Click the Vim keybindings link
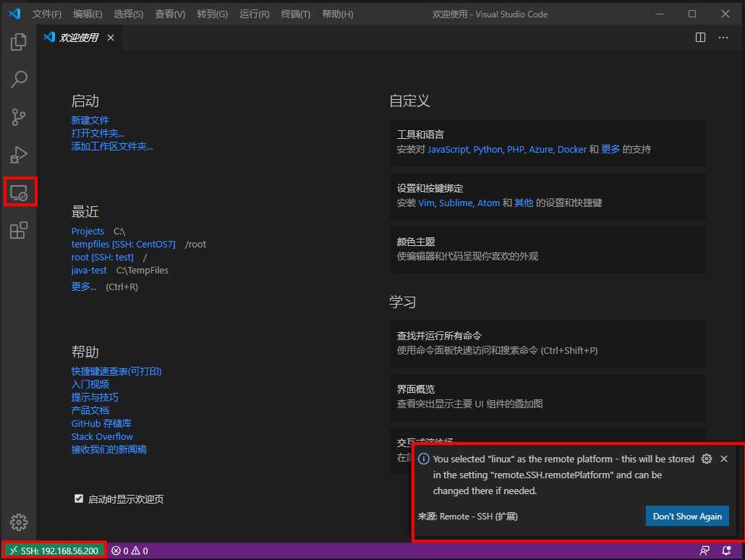Image resolution: width=745 pixels, height=560 pixels. point(426,203)
